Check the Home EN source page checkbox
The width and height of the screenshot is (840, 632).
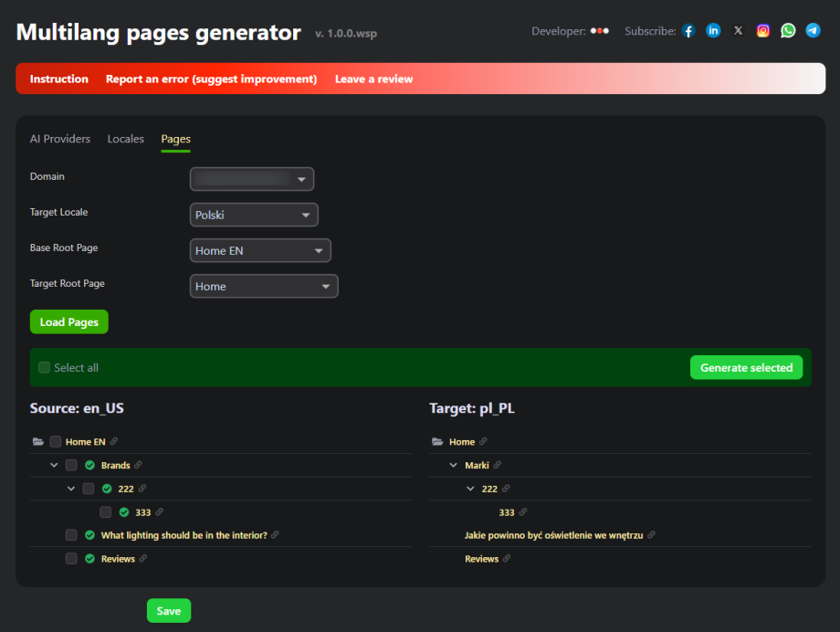(x=56, y=442)
